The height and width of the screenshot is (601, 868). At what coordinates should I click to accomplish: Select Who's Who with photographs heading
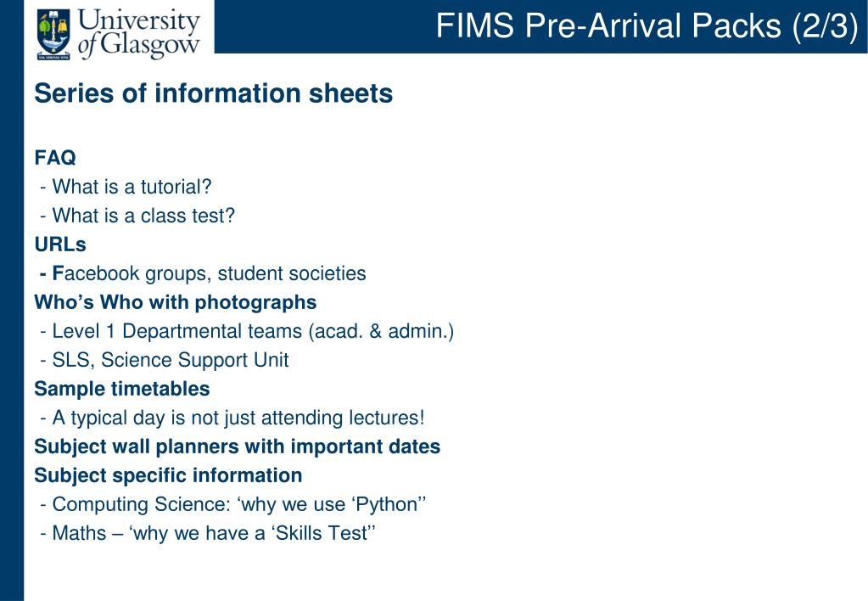point(176,302)
